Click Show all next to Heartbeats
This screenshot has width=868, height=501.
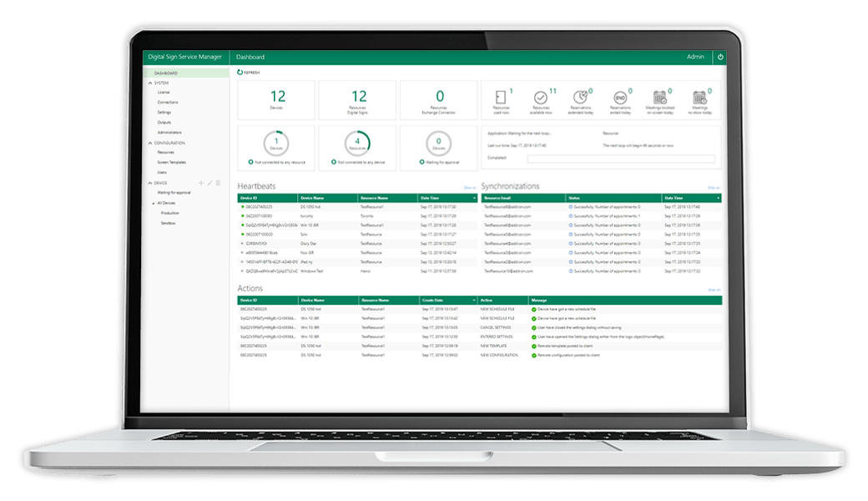click(x=468, y=186)
